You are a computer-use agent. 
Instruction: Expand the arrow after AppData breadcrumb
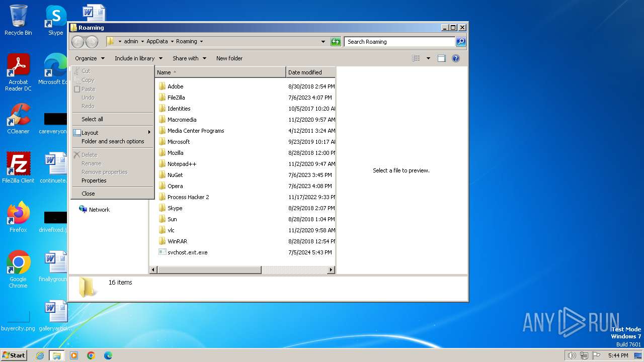point(172,42)
